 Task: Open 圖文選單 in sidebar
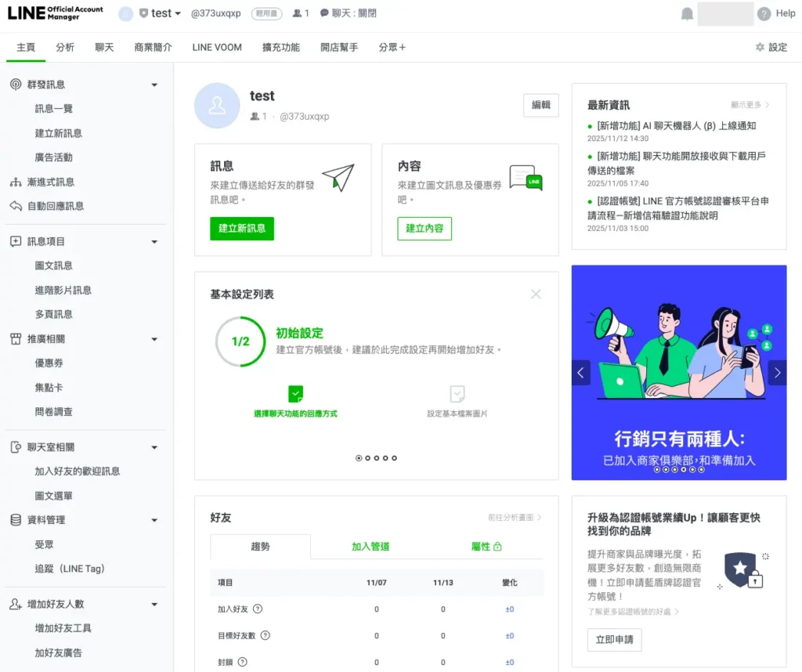click(x=54, y=496)
